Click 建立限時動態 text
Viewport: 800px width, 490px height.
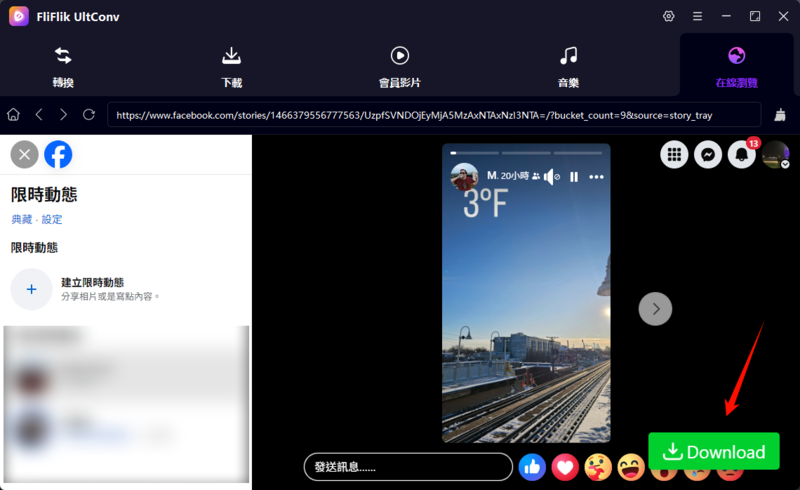point(92,282)
